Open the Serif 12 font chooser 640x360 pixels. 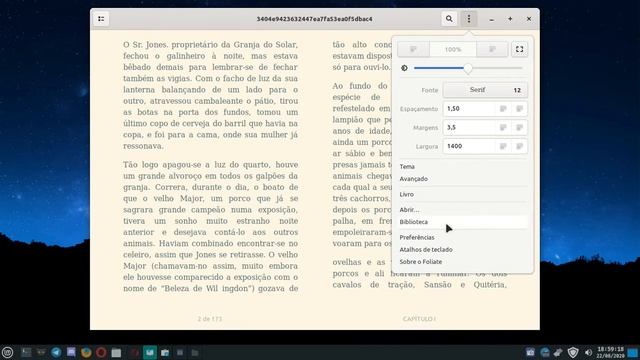(x=485, y=90)
